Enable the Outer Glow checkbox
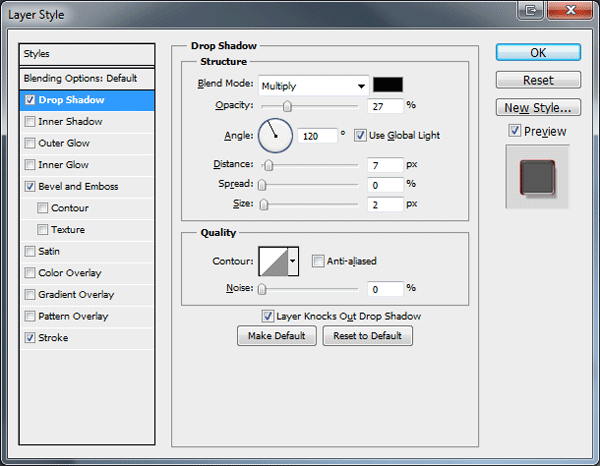This screenshot has height=466, width=600. coord(30,143)
